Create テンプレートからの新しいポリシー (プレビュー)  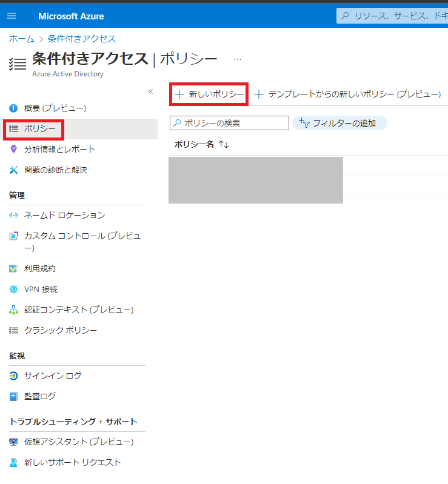point(347,94)
